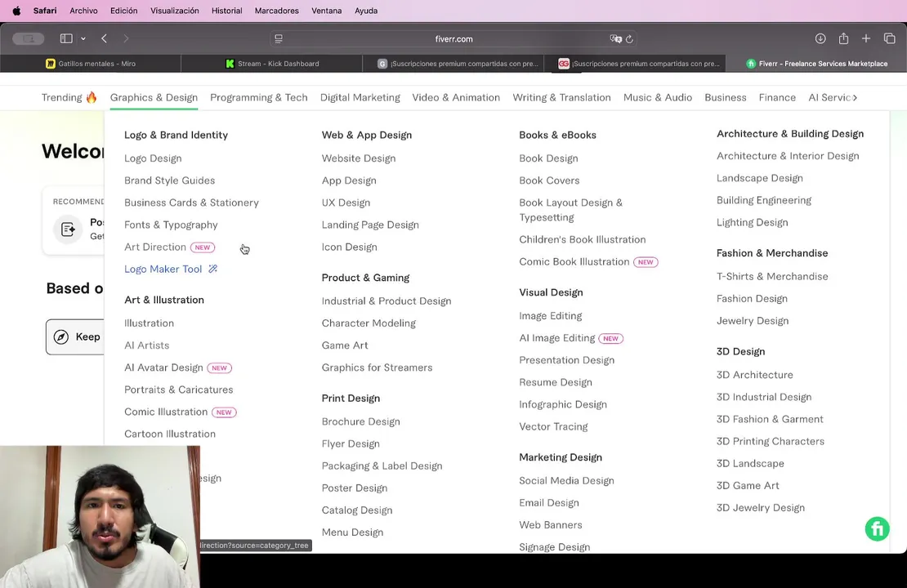Click the compass icon on Keep button
907x588 pixels.
(x=60, y=336)
